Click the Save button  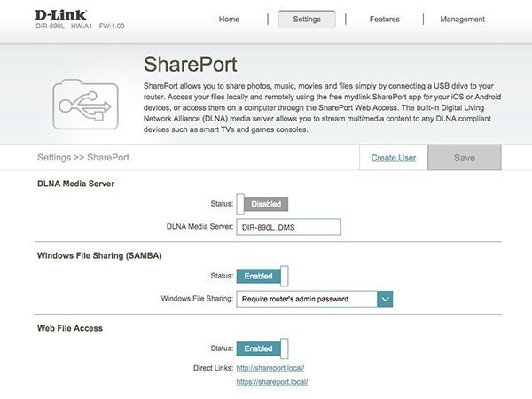pos(465,158)
